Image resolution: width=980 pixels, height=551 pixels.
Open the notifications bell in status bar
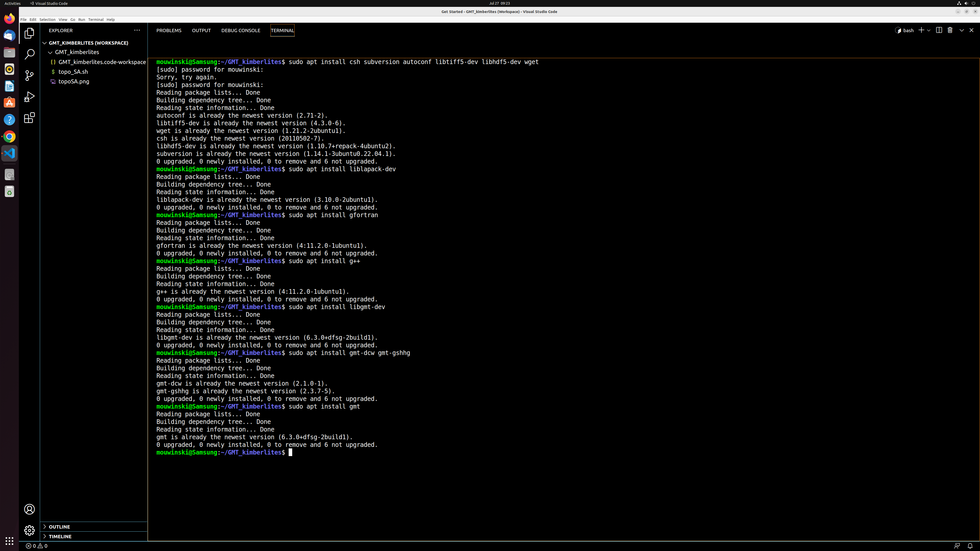click(970, 546)
